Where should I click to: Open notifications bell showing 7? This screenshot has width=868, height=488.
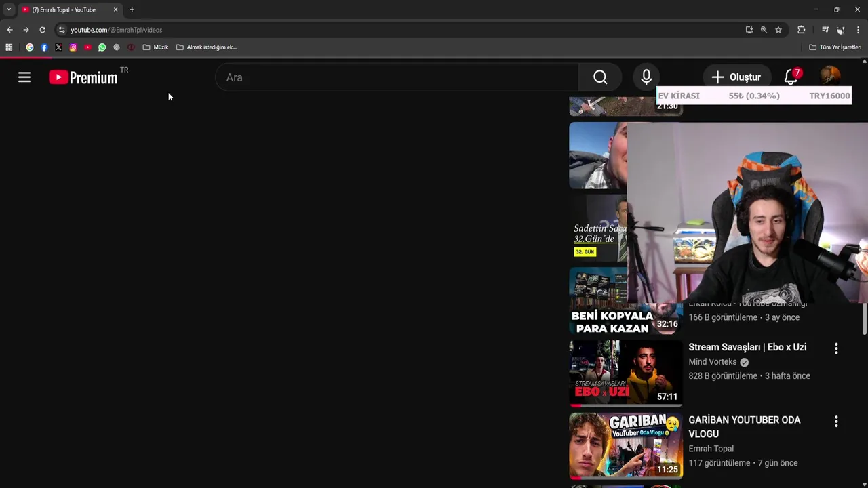pos(791,77)
